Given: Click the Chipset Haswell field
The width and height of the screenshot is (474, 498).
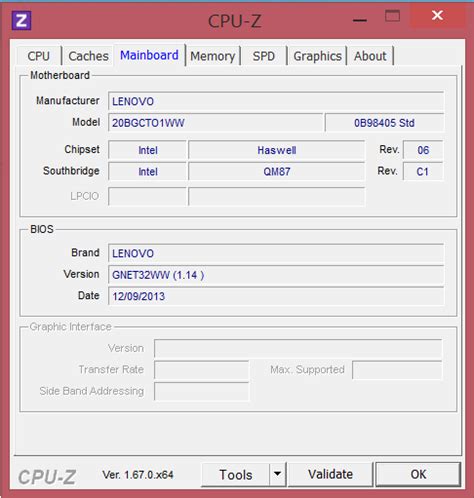Looking at the screenshot, I should pyautogui.click(x=277, y=150).
